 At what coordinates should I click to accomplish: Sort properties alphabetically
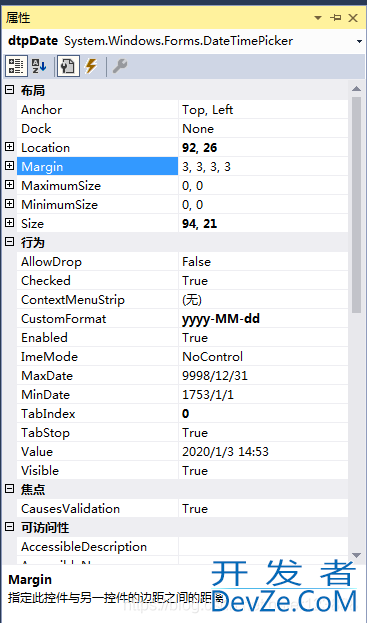click(x=39, y=66)
